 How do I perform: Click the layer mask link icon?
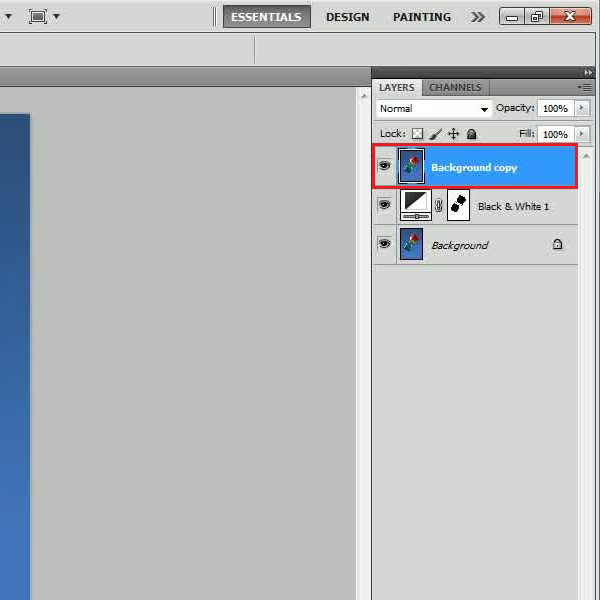point(439,205)
